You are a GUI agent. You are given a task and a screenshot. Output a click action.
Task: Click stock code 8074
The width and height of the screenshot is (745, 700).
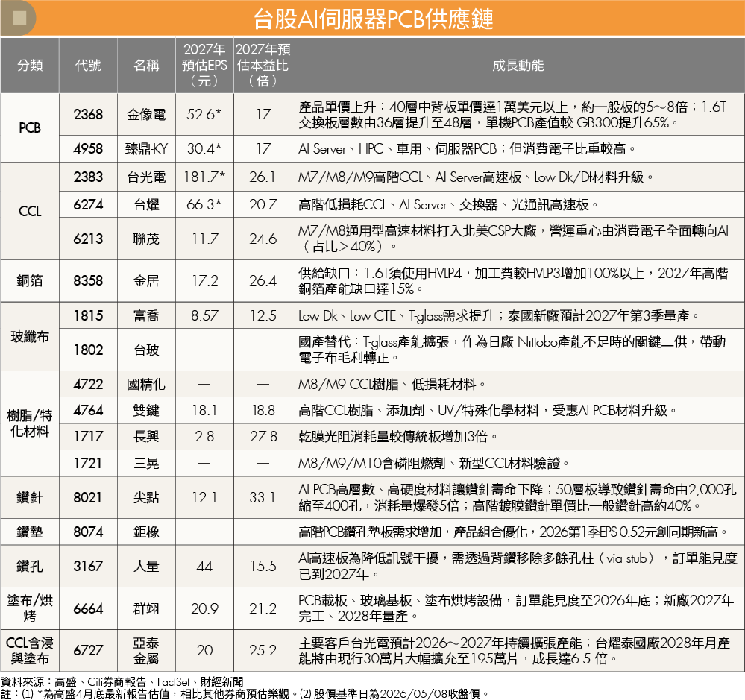pyautogui.click(x=88, y=532)
